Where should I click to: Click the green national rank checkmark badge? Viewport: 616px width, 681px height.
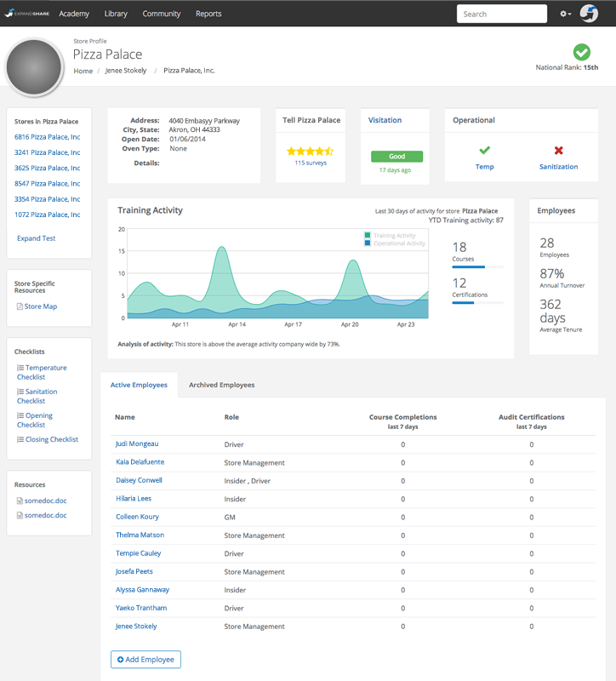(x=582, y=52)
